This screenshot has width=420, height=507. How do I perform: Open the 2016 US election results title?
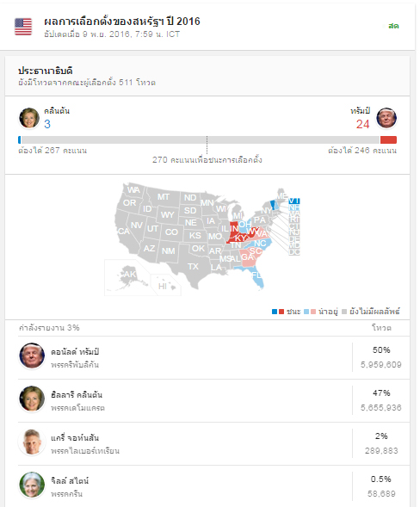(122, 22)
